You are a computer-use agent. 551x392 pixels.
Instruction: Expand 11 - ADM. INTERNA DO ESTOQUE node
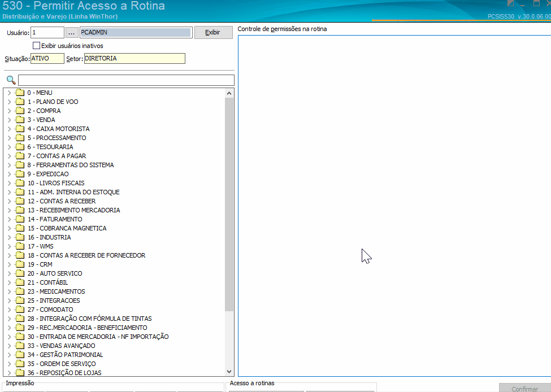point(9,192)
